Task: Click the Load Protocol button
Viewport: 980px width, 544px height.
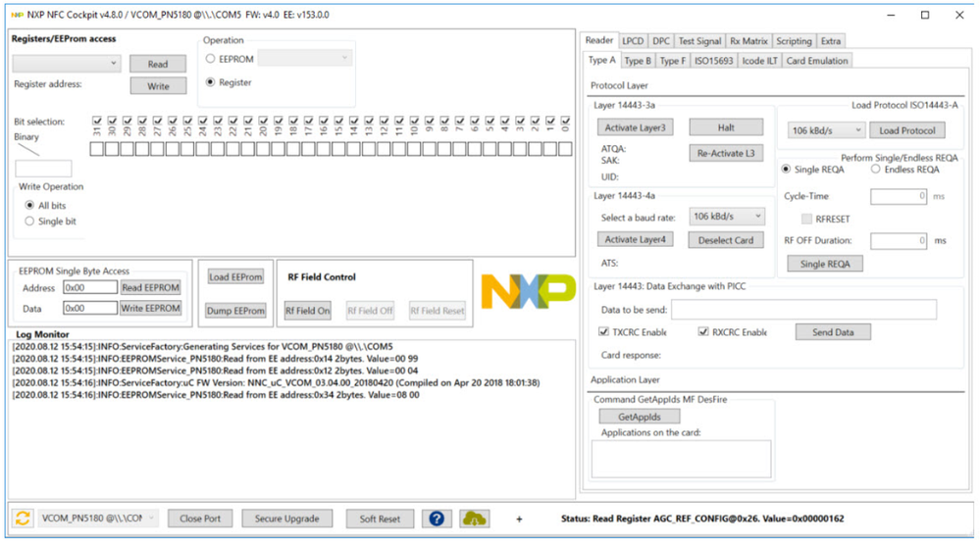Action: 906,130
